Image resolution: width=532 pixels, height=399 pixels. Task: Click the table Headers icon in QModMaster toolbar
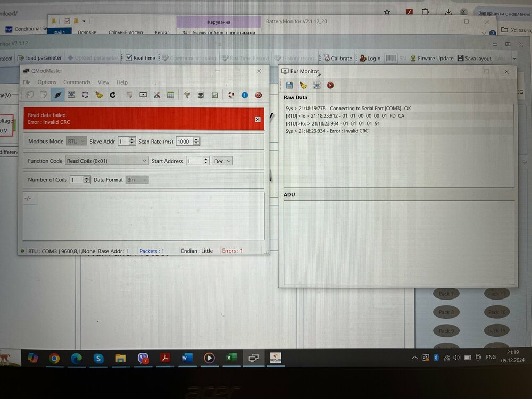click(171, 95)
